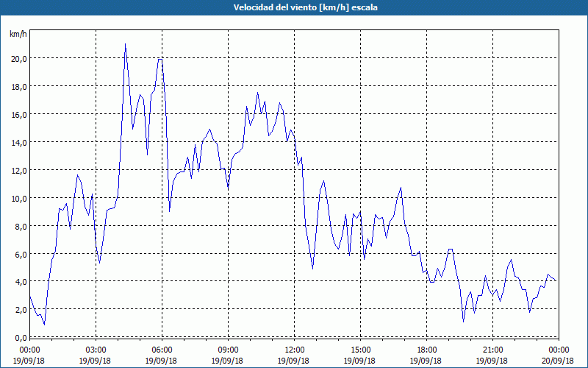Click the '03:00' time label
This screenshot has height=368, width=588.
(96, 350)
